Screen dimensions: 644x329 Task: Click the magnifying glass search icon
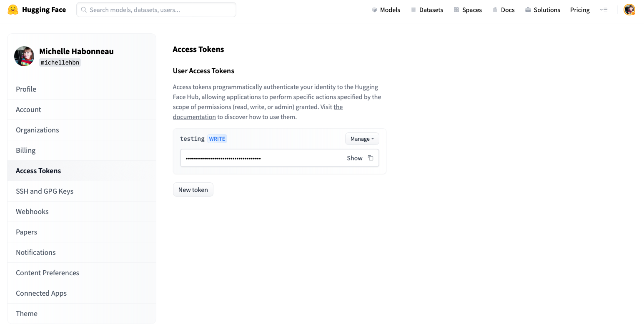(83, 9)
